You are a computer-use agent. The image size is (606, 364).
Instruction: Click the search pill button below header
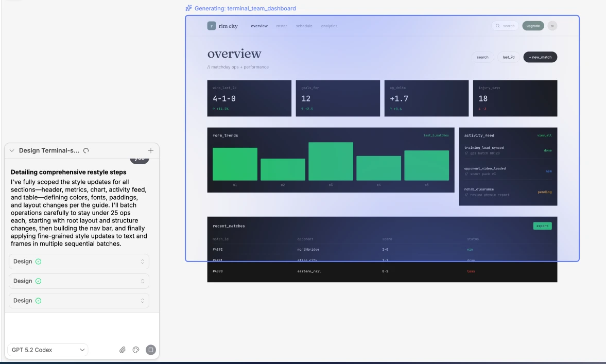(482, 57)
